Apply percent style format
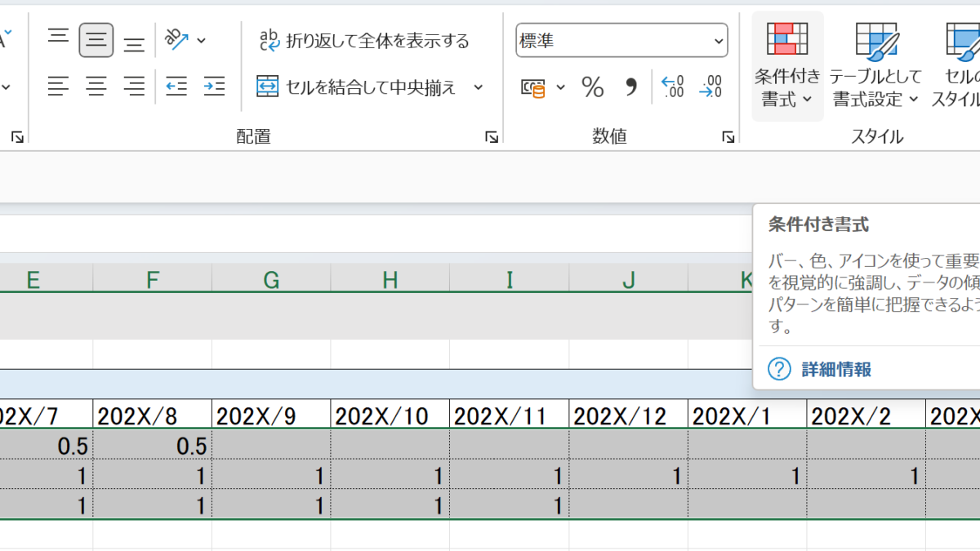This screenshot has width=980, height=551. [x=592, y=87]
